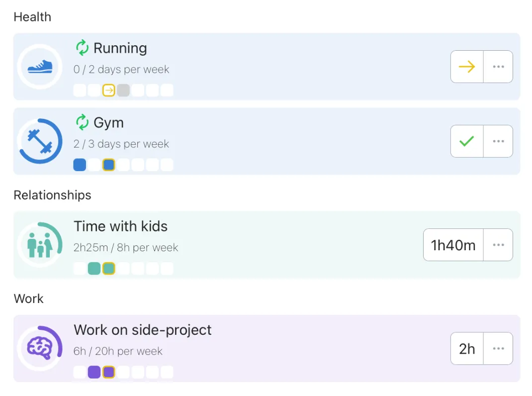Open the three-dot menu for Gym

(x=498, y=141)
